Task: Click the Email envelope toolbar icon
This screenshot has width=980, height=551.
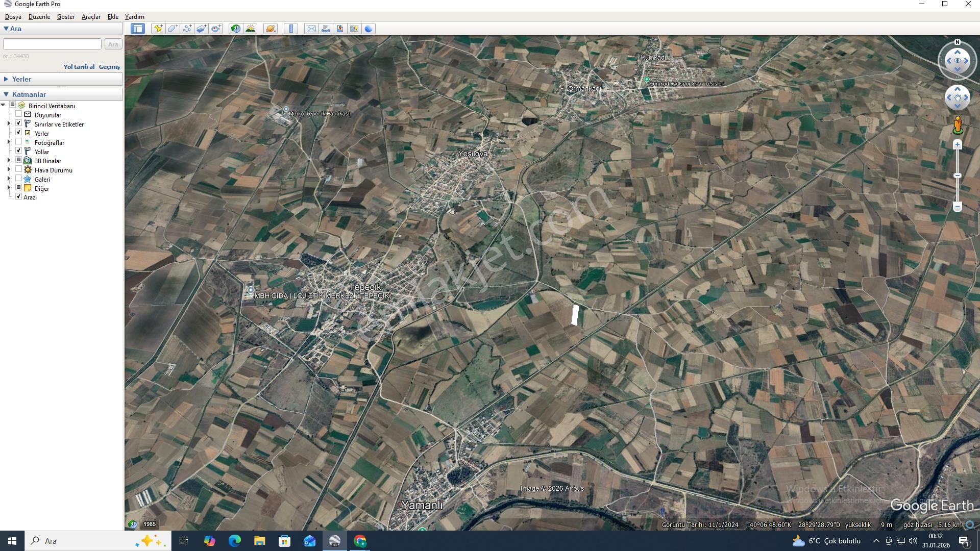Action: coord(311,29)
